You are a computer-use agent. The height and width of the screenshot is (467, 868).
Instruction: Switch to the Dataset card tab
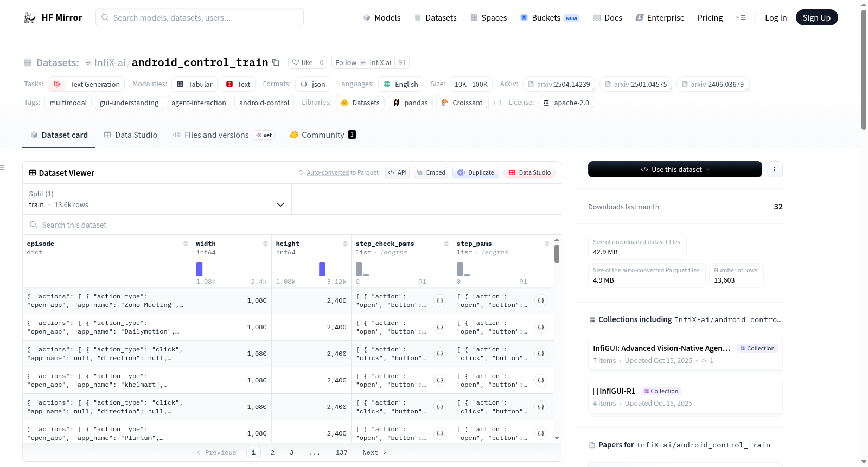pos(59,135)
